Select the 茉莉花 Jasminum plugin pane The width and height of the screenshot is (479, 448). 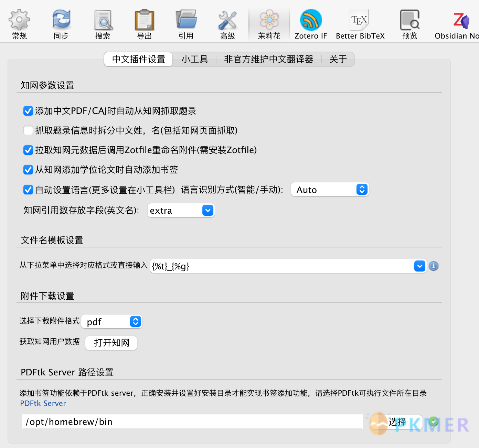[x=269, y=24]
